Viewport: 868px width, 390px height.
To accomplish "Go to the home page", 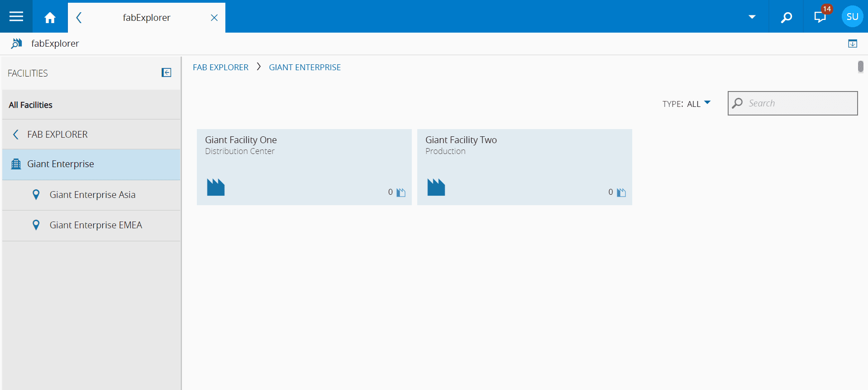I will pyautogui.click(x=50, y=17).
